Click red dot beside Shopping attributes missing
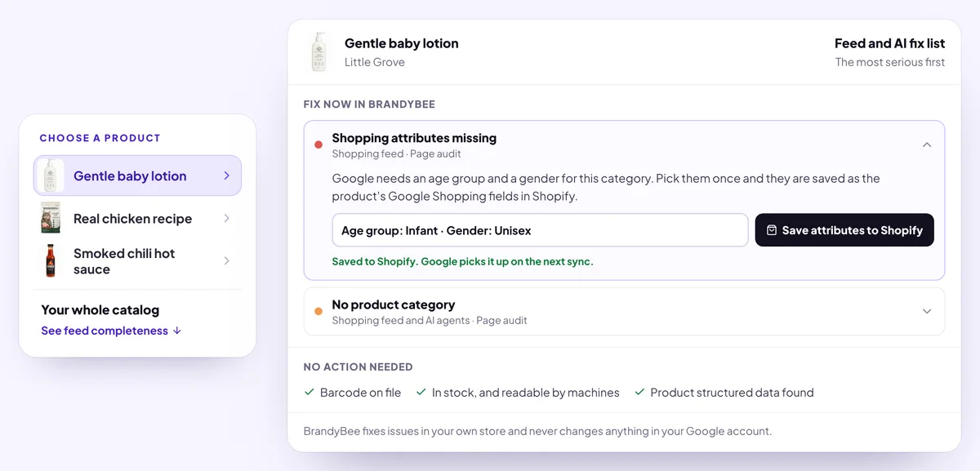 coord(318,144)
